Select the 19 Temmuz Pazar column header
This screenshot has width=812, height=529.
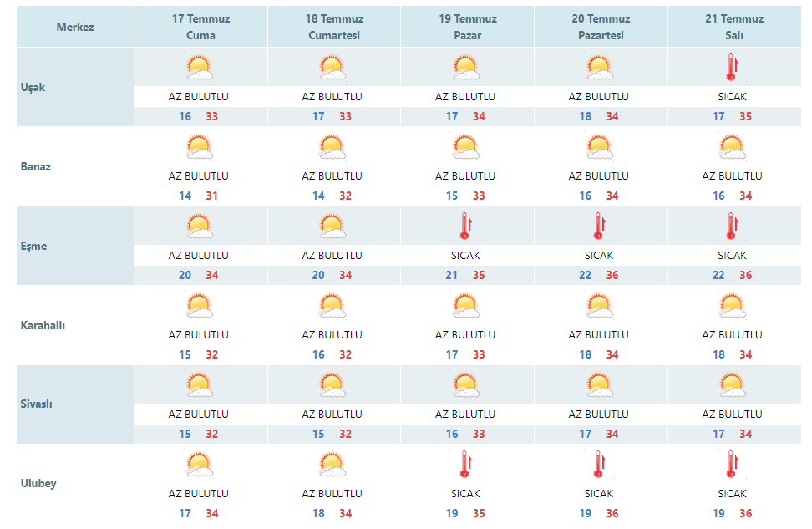(468, 27)
